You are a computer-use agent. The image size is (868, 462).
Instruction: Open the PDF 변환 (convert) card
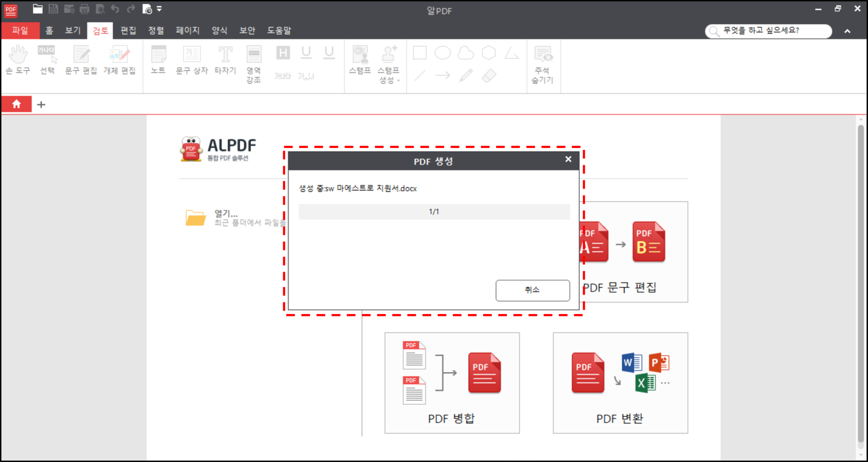coord(620,383)
